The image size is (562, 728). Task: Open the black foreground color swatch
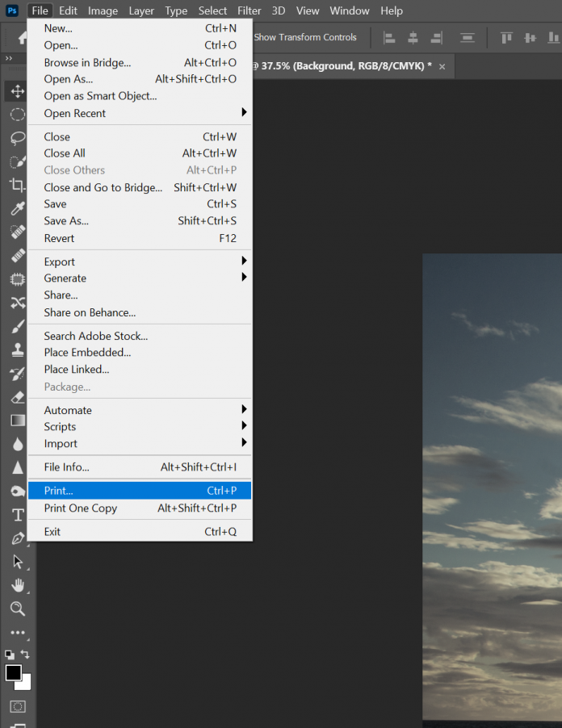coord(13,672)
